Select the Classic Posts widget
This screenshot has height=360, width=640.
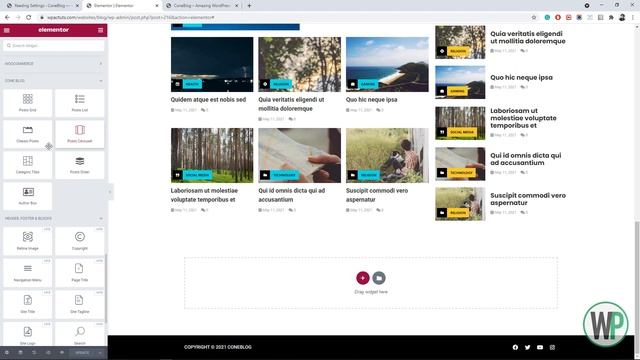point(28,134)
